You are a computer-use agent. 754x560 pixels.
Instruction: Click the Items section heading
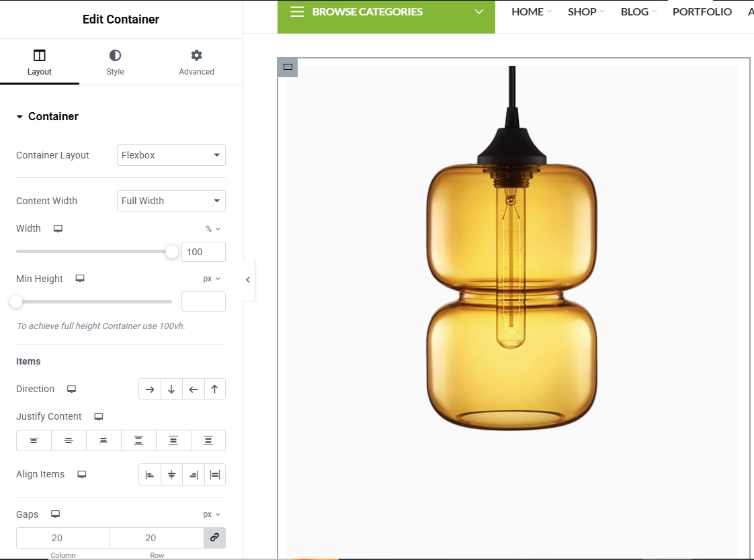28,361
